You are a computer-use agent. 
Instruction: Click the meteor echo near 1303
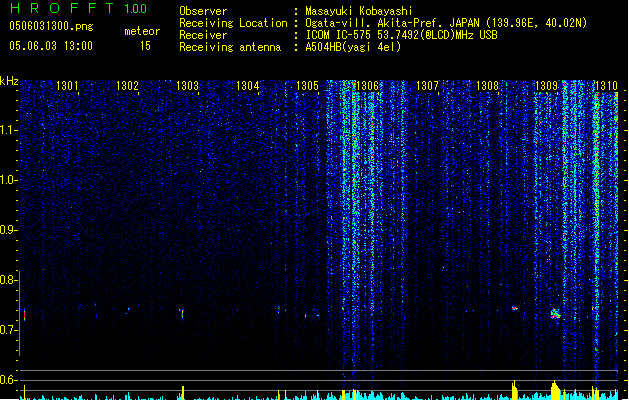coord(182,313)
